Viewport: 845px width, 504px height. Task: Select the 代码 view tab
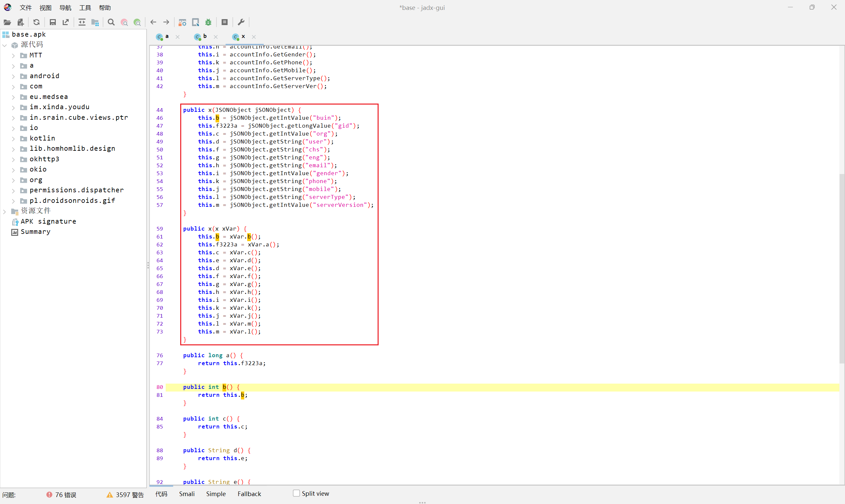161,494
